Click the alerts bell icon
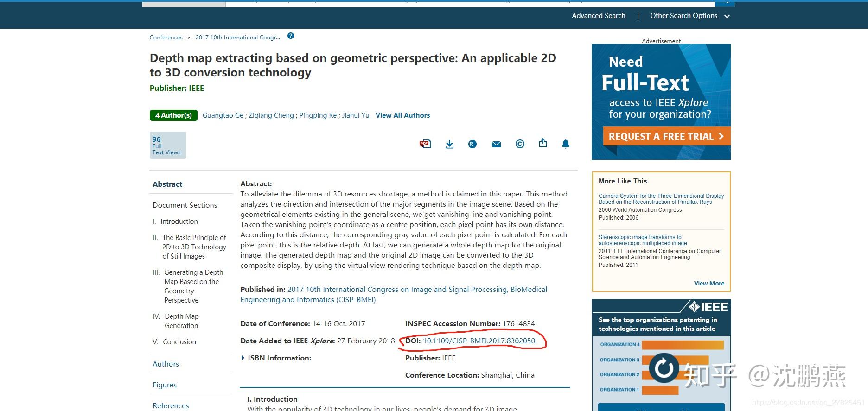The height and width of the screenshot is (411, 868). 566,144
